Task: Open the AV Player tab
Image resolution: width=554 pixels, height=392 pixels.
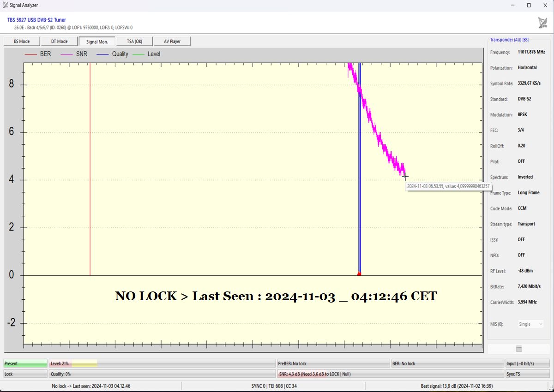Action: (172, 42)
